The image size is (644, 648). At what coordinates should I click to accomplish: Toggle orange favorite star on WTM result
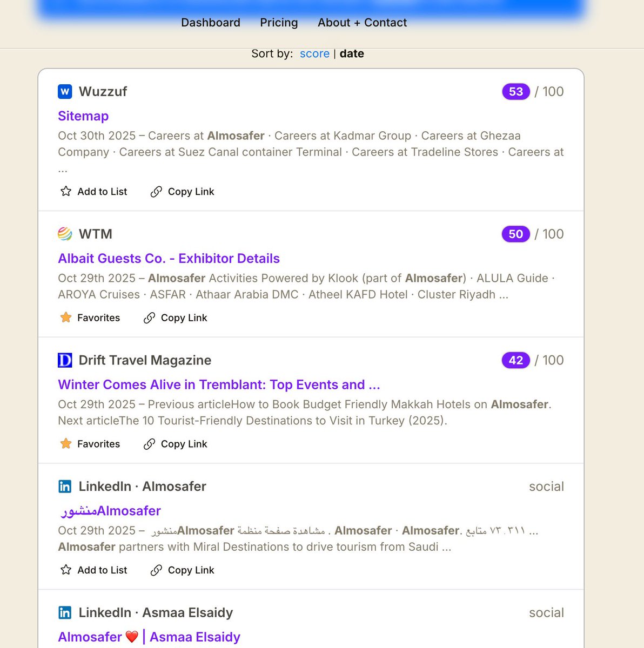click(66, 318)
